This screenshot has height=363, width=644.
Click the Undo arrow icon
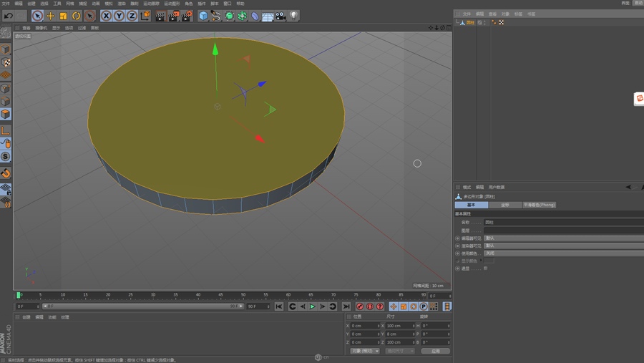(x=8, y=16)
